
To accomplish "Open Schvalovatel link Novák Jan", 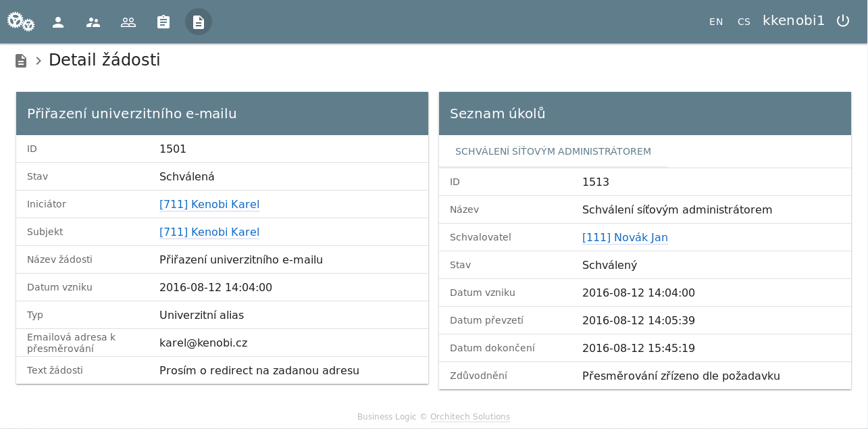I will point(625,237).
